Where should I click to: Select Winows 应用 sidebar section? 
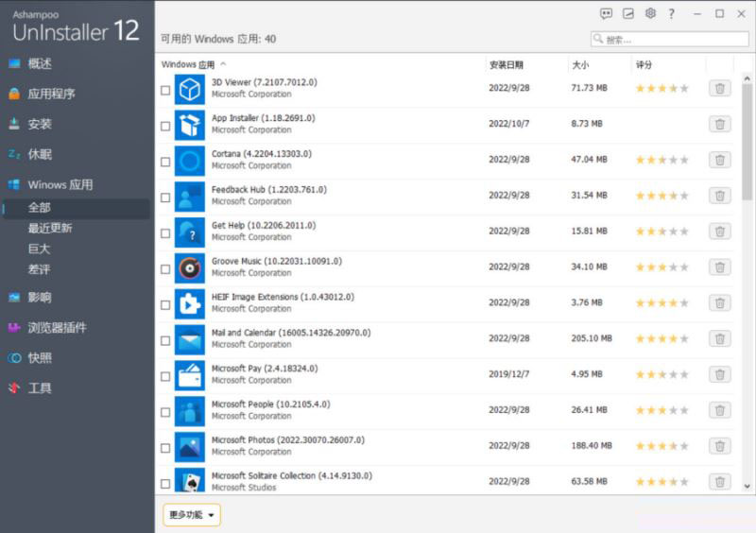(60, 184)
